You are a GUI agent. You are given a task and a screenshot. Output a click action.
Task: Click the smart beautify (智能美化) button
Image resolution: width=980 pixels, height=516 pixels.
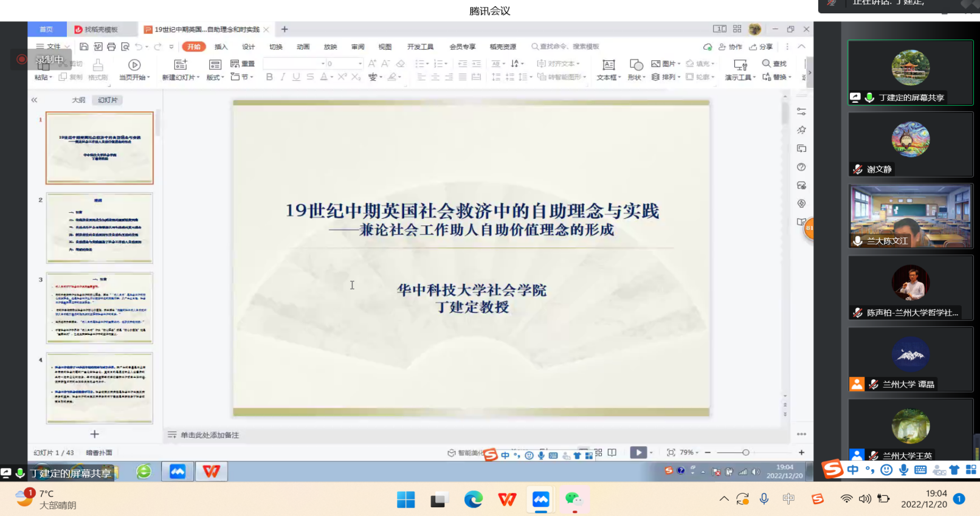point(465,453)
